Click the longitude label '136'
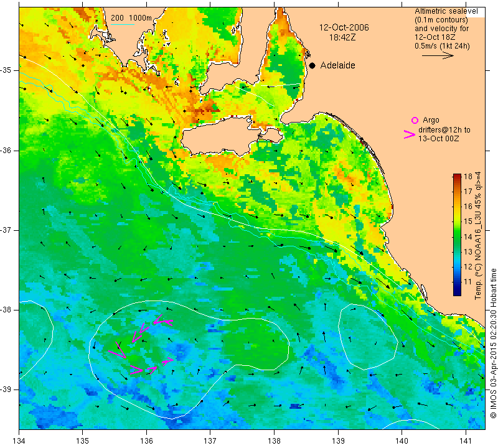This screenshot has height=448, width=498. (x=147, y=441)
